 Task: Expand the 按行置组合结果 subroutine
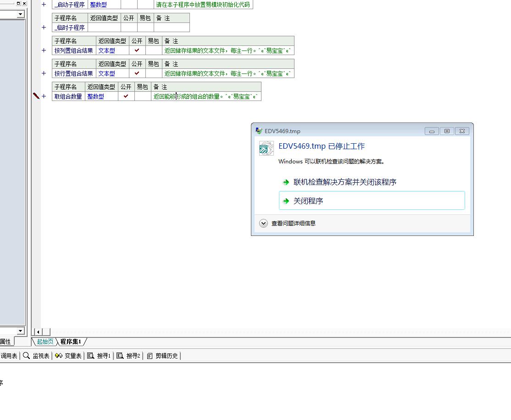click(44, 73)
